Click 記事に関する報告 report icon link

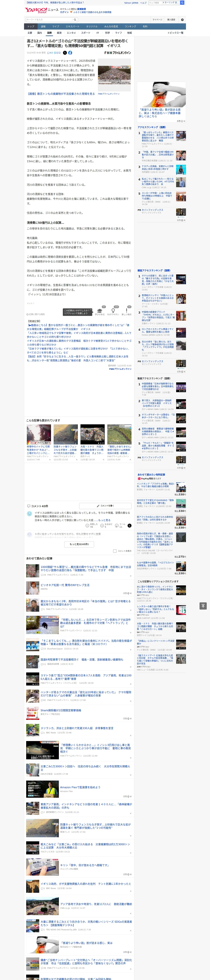coord(36,314)
